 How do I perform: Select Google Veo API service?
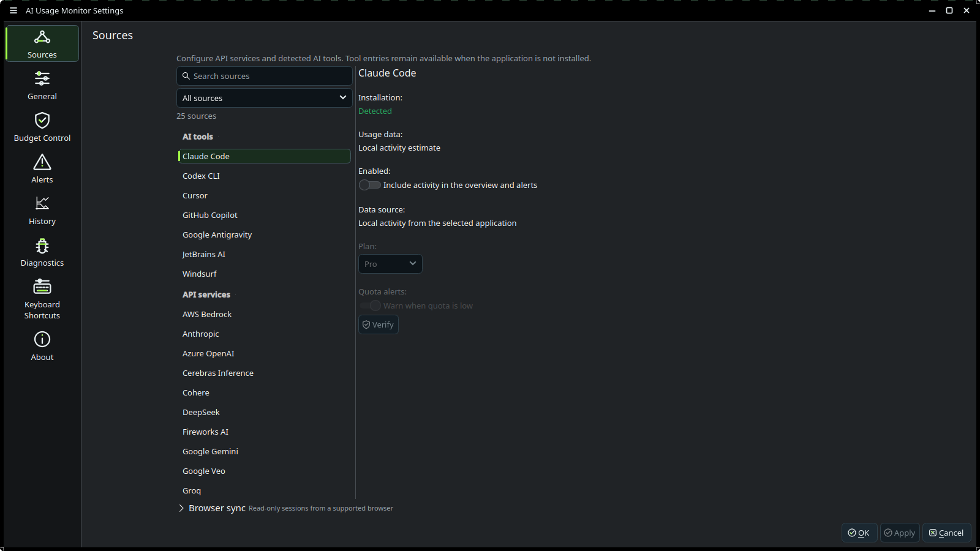(x=264, y=471)
